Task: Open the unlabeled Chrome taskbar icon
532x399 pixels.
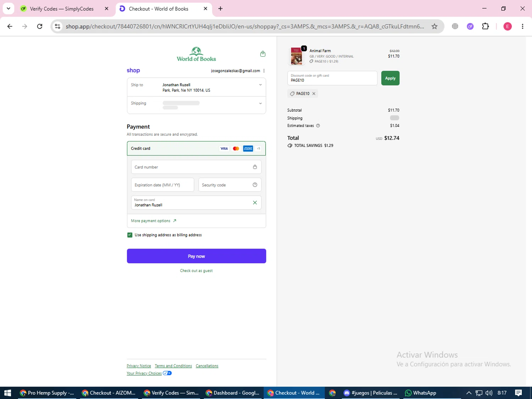Action: pyautogui.click(x=332, y=393)
